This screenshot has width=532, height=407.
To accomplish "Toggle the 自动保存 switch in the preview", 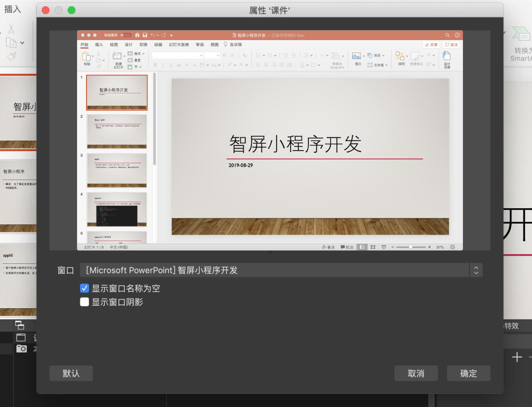I will 125,35.
